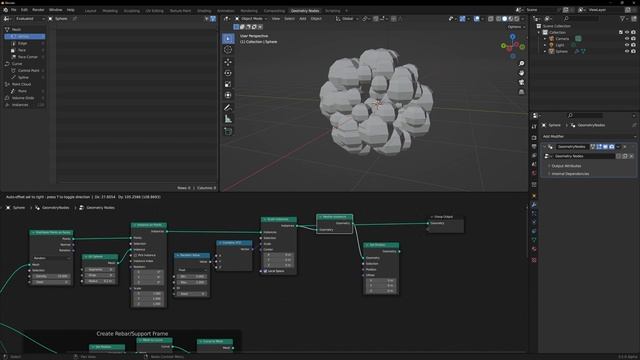Click the Blender logo menu icon
Viewport: 640px width, 360px height.
click(5, 10)
